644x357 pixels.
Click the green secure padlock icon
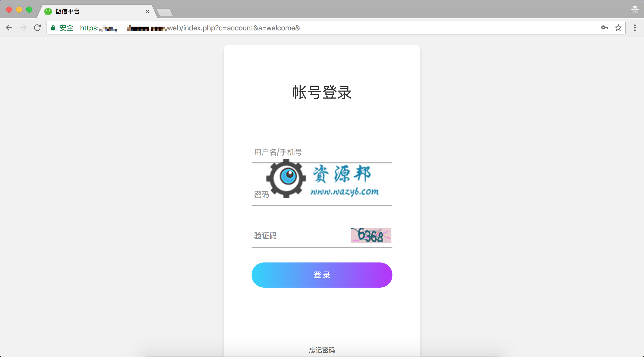pos(53,28)
